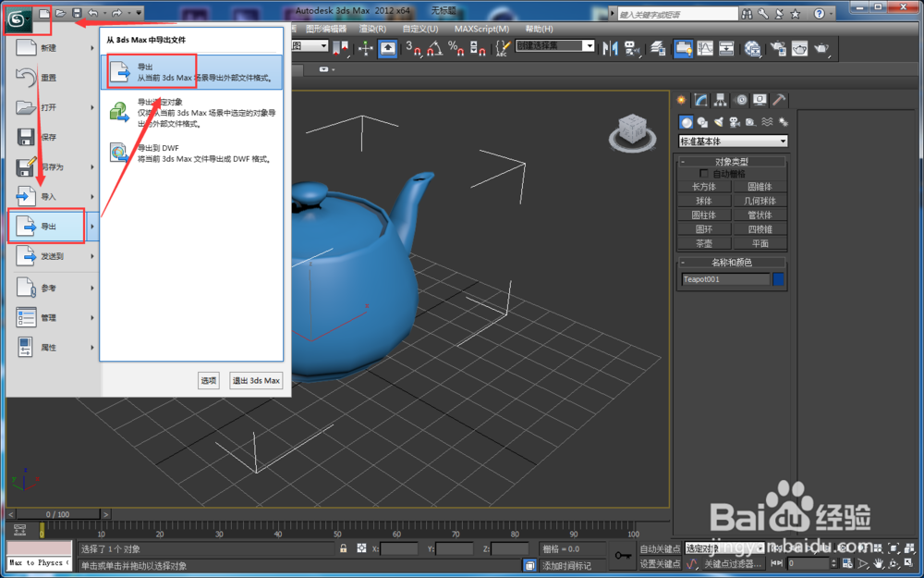
Task: Open the Rendered Frame Window icon
Action: [799, 48]
